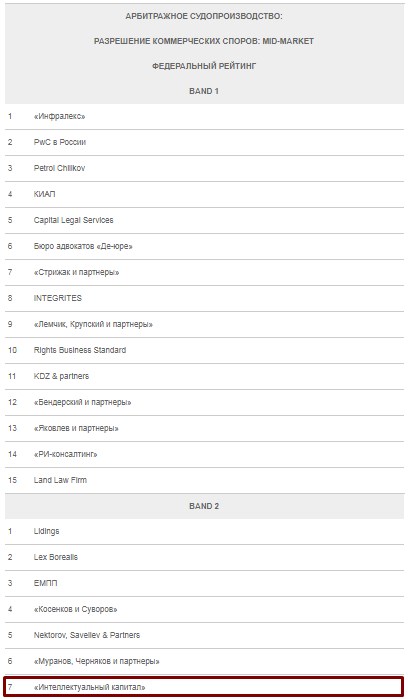The image size is (408, 699).
Task: Click «Стрижак и партнеры» entry
Action: pyautogui.click(x=204, y=272)
